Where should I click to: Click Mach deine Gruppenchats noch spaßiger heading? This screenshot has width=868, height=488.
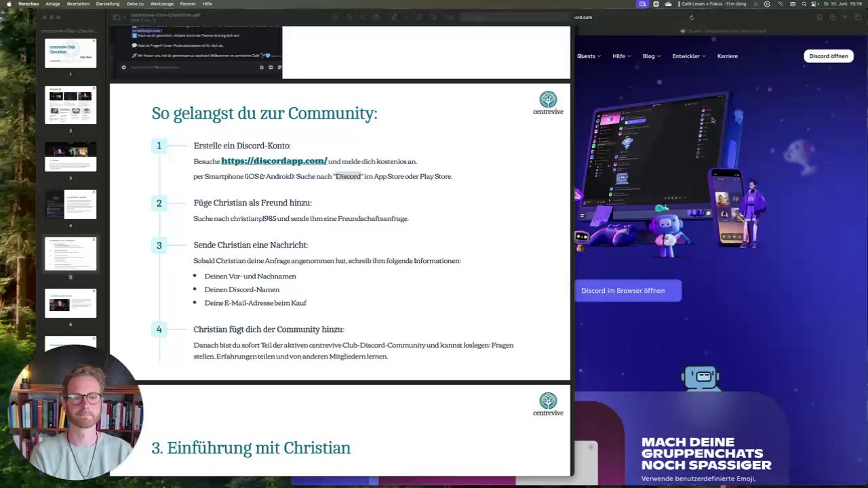pos(707,453)
